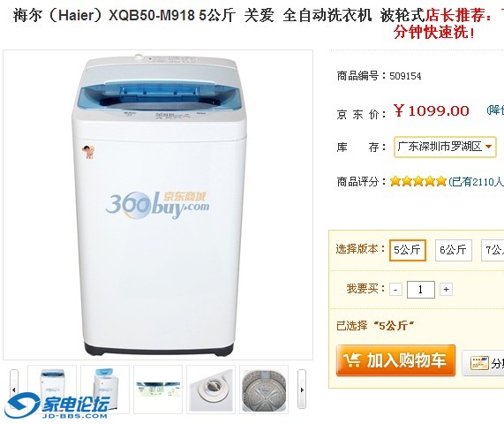Increase quantity with plus button

(x=446, y=290)
